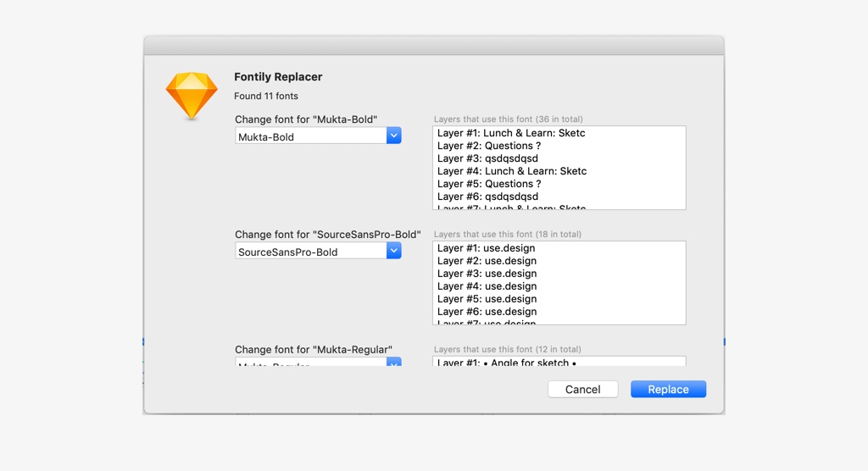Image resolution: width=868 pixels, height=471 pixels.
Task: Open the Mukta-Regular font dropdown arrow
Action: pos(393,362)
